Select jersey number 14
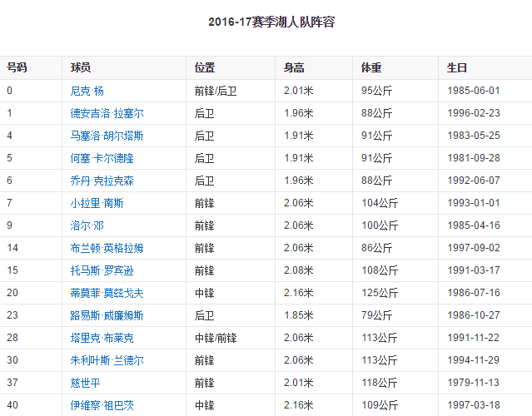The image size is (532, 416). pos(12,247)
